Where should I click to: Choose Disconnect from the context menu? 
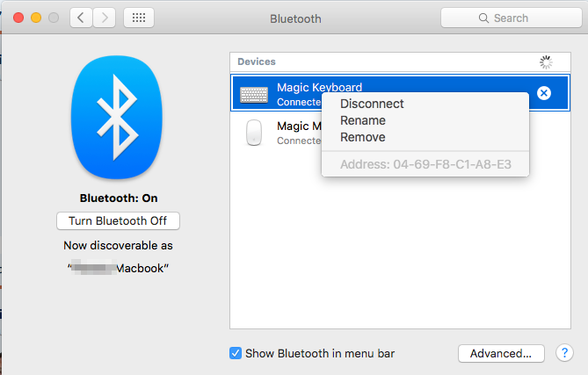click(372, 104)
